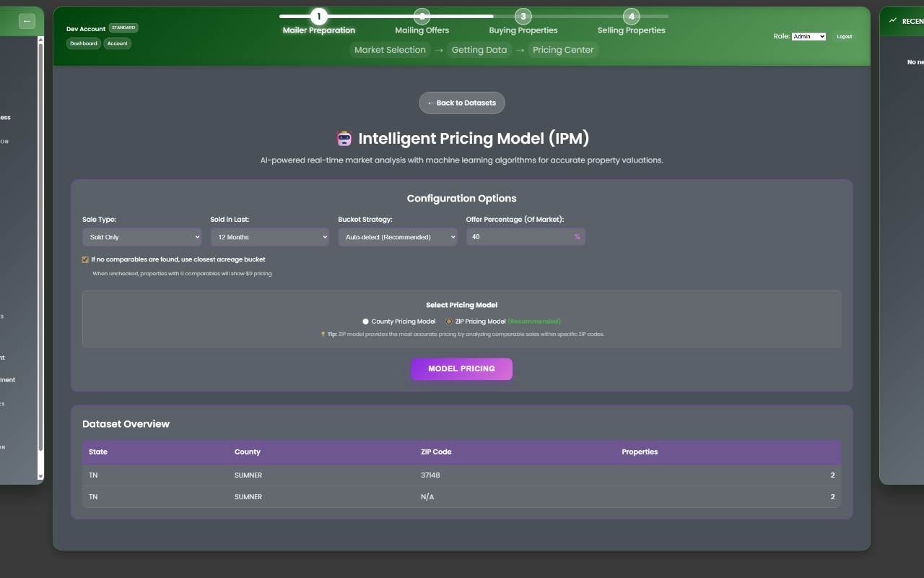Click Back to Datasets
Viewport: 924px width, 578px height.
coord(461,103)
